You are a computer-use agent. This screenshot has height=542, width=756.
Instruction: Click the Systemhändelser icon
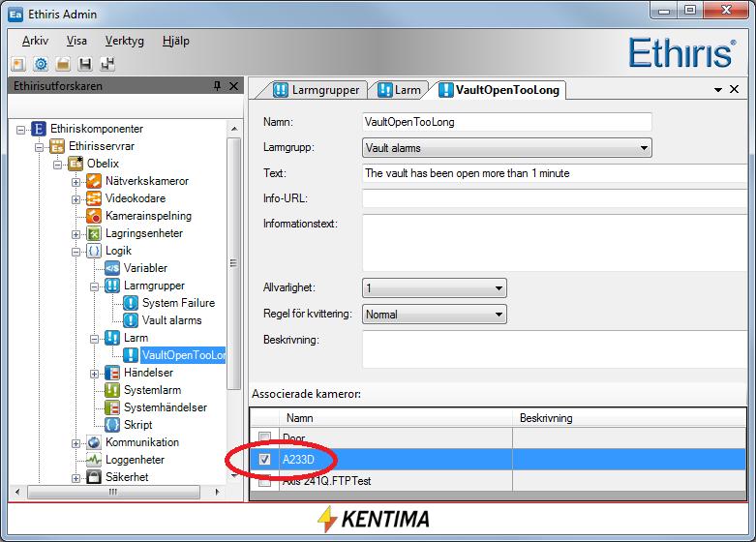112,407
